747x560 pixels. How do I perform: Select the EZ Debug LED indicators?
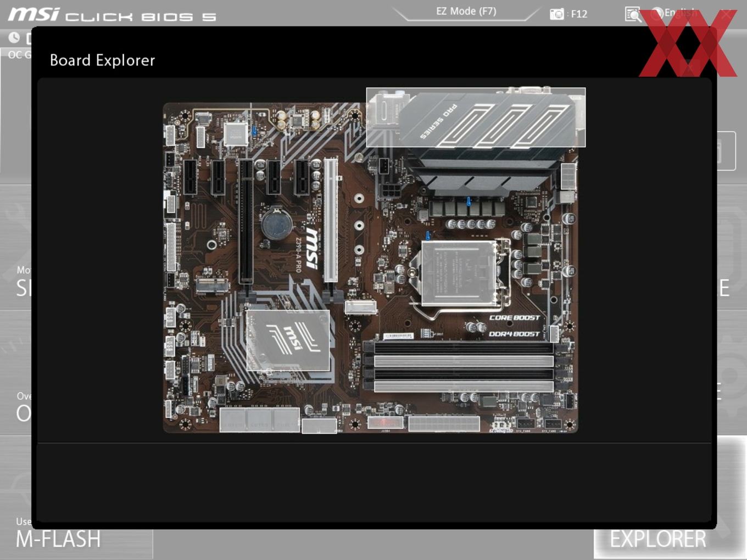(500, 424)
